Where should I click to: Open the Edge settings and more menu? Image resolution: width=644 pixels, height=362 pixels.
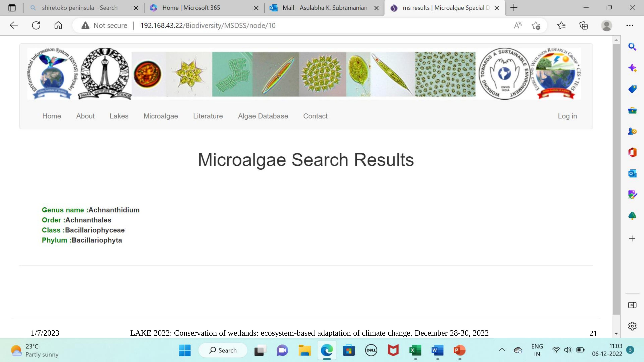pos(630,25)
